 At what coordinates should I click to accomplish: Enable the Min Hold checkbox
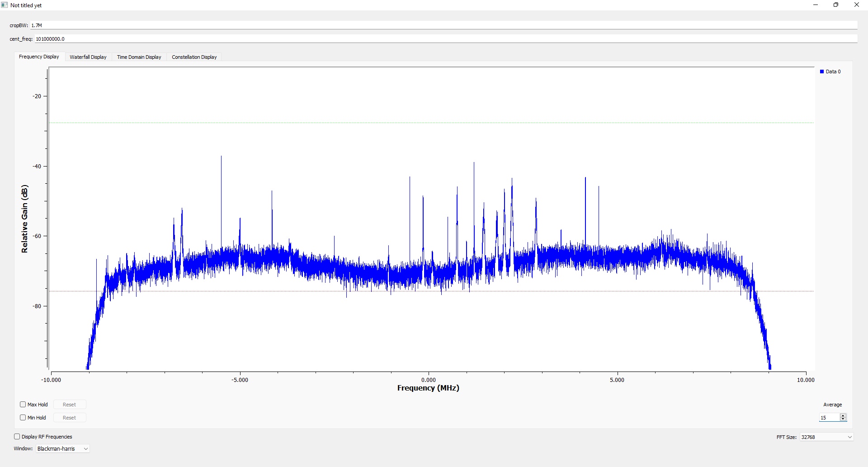pos(23,418)
